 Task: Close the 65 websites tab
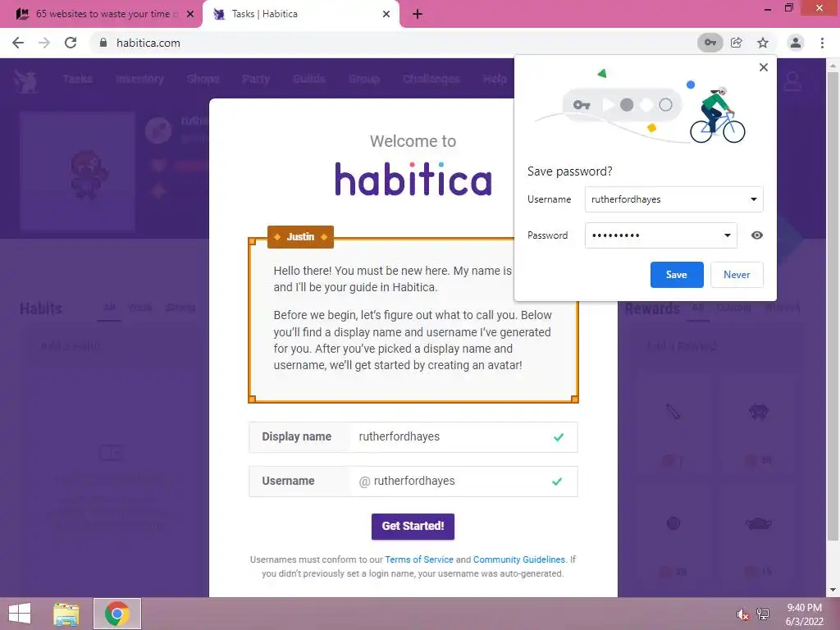pos(190,14)
